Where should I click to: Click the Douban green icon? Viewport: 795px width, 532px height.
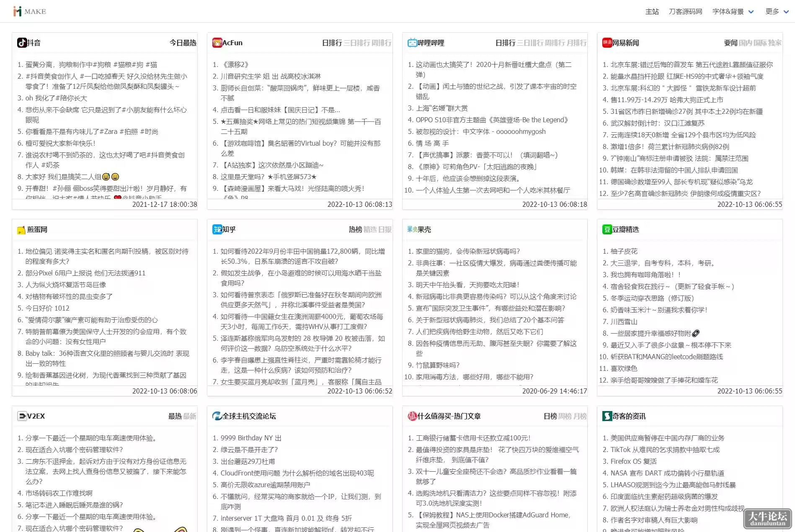pos(607,229)
